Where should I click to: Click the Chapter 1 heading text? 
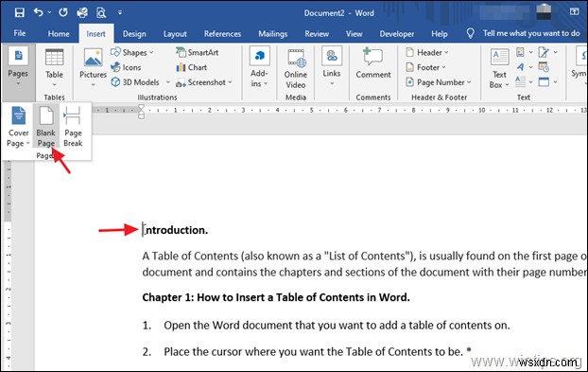tap(276, 297)
